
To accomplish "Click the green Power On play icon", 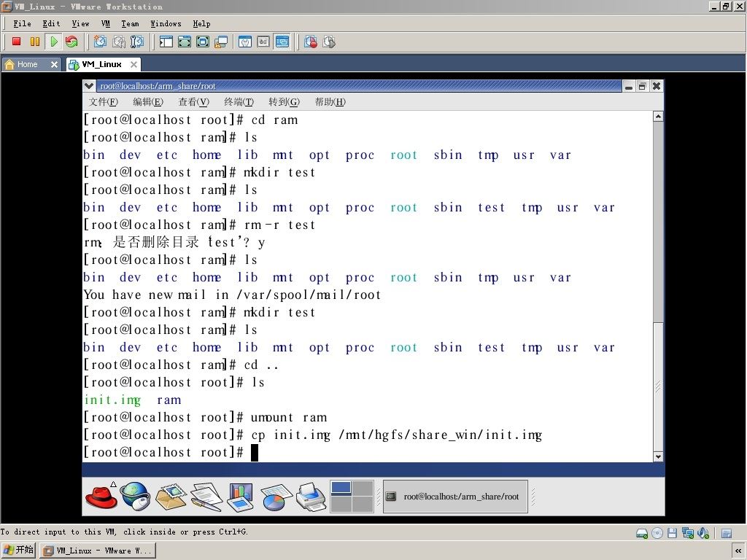I will point(53,42).
